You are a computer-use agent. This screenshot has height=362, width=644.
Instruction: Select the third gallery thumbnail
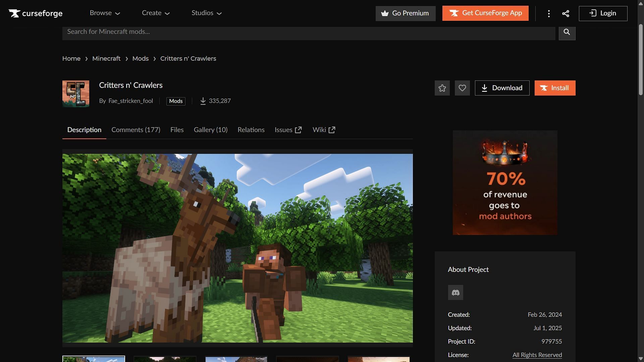236,359
